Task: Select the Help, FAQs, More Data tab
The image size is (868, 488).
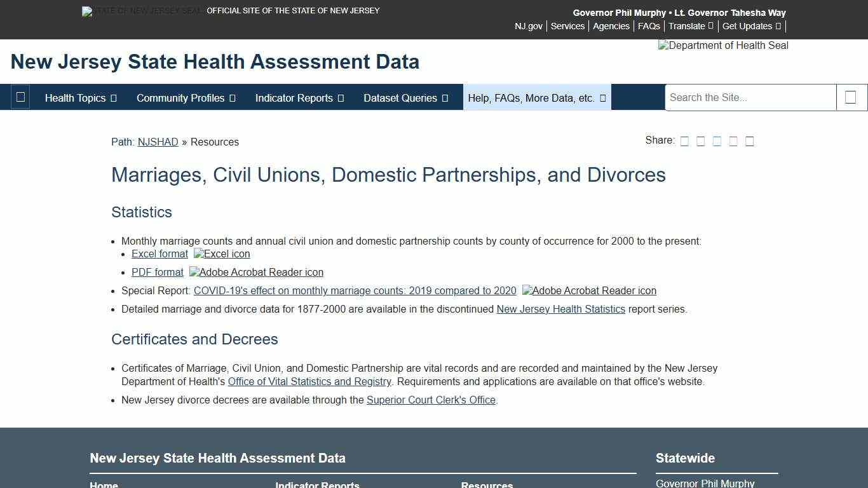Action: point(536,98)
